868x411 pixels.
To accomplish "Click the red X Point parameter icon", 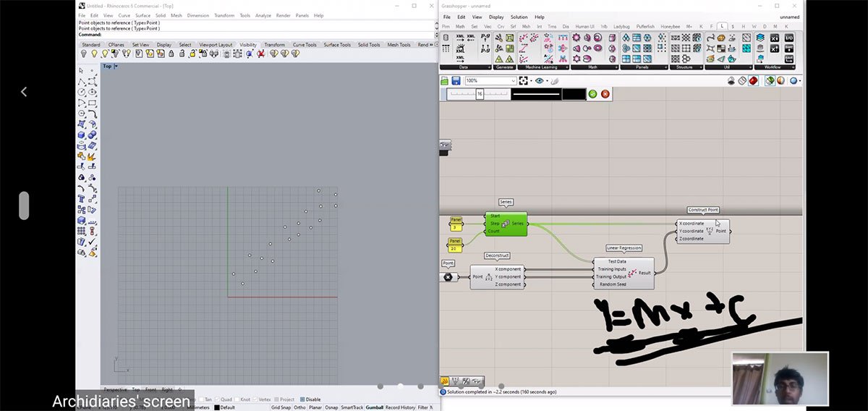I will [448, 277].
